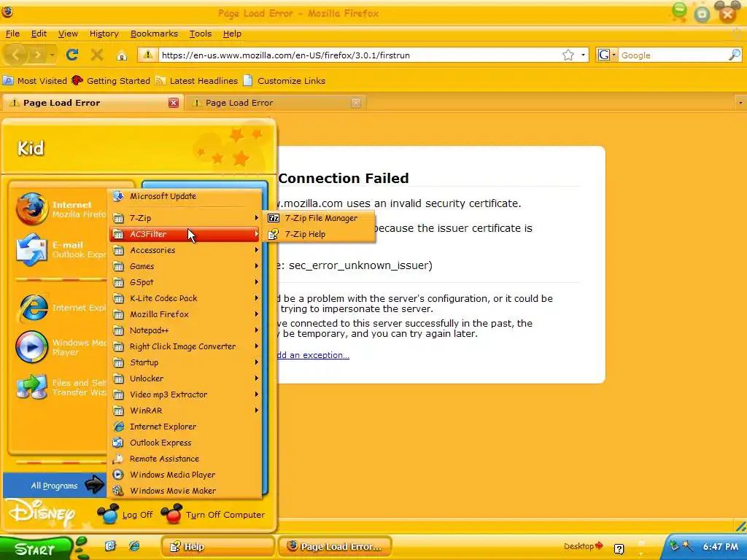Screen dimensions: 747x560
Task: Click the Firefox back navigation arrow
Action: [x=15, y=55]
